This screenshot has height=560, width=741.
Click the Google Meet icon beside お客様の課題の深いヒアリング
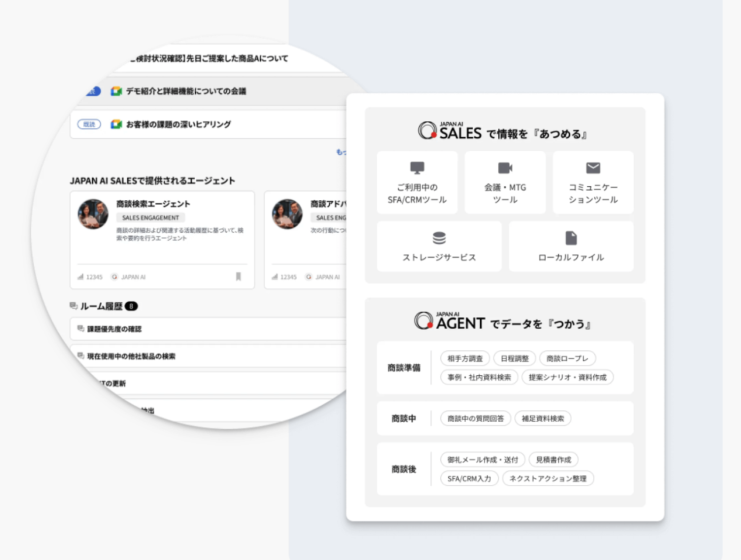(116, 124)
